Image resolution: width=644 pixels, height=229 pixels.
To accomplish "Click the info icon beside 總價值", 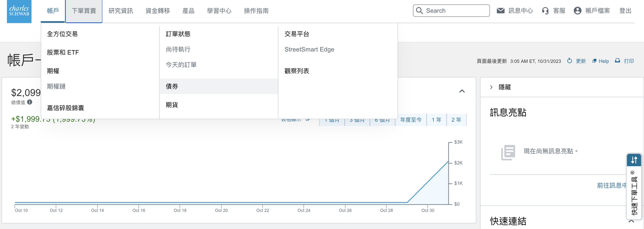I will coord(30,102).
